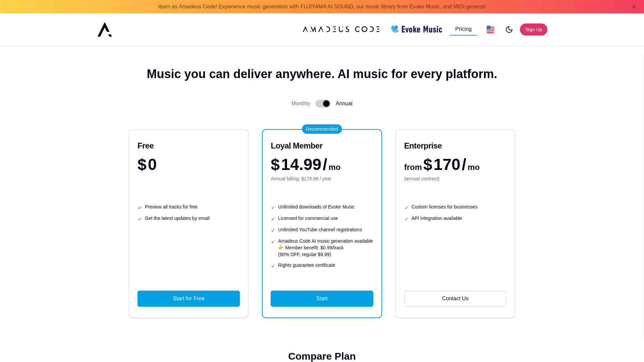Toggle dark mode with moon icon
The image size is (644, 362).
(x=509, y=29)
